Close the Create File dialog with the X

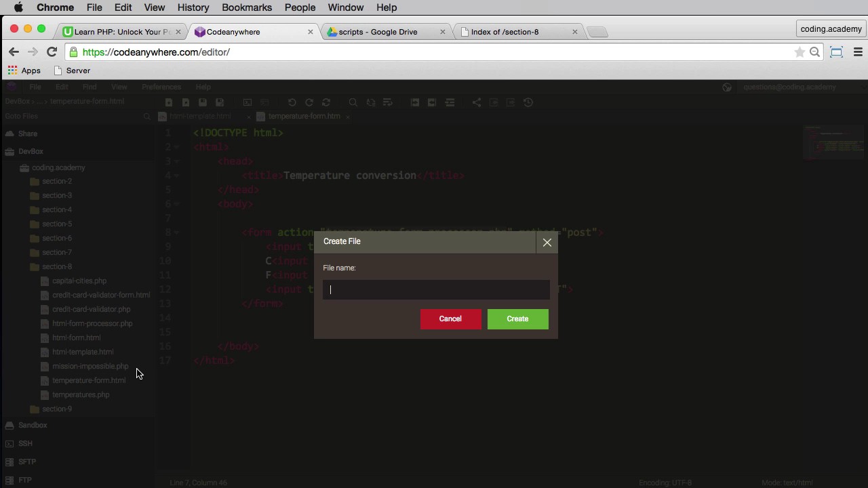[547, 242]
